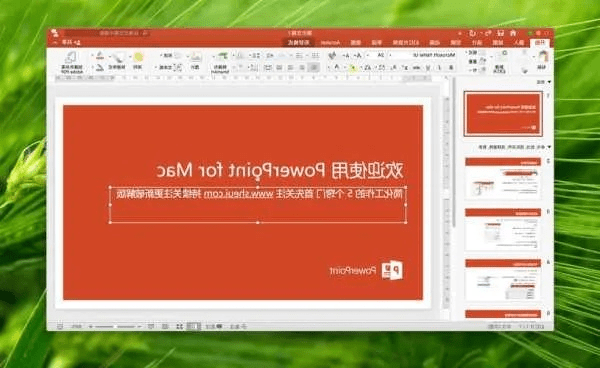The height and width of the screenshot is (368, 600).
Task: Open the Paste options dropdown arrow
Action: [534, 56]
